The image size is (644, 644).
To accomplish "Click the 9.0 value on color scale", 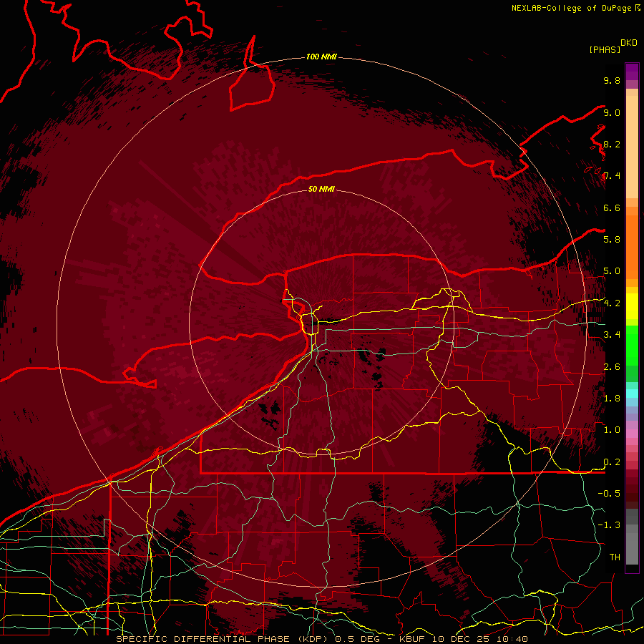I will tap(612, 112).
